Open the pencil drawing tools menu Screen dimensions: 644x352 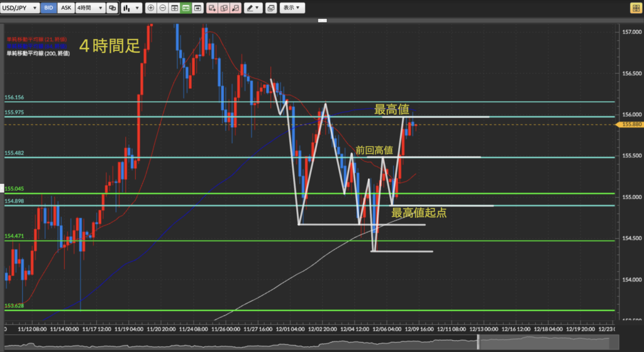tap(253, 8)
